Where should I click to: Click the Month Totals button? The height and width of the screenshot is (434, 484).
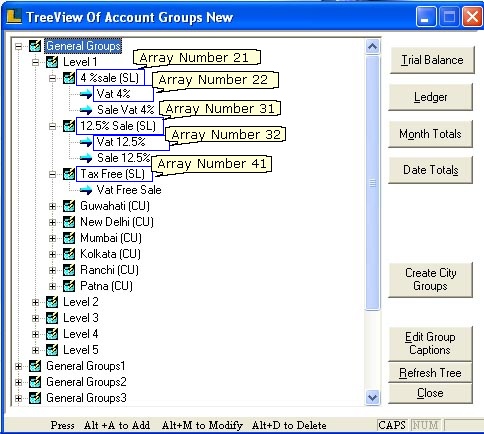430,134
